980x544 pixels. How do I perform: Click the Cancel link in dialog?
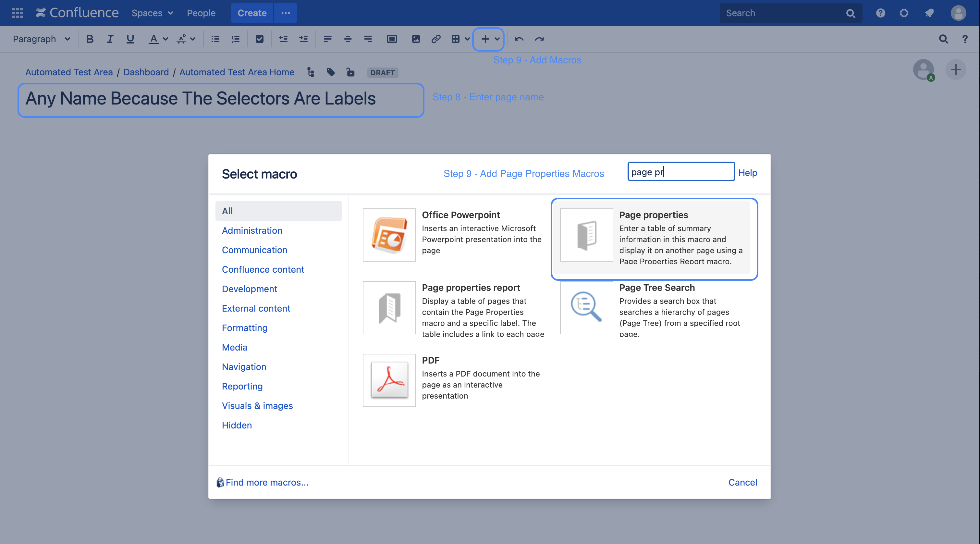pyautogui.click(x=742, y=482)
